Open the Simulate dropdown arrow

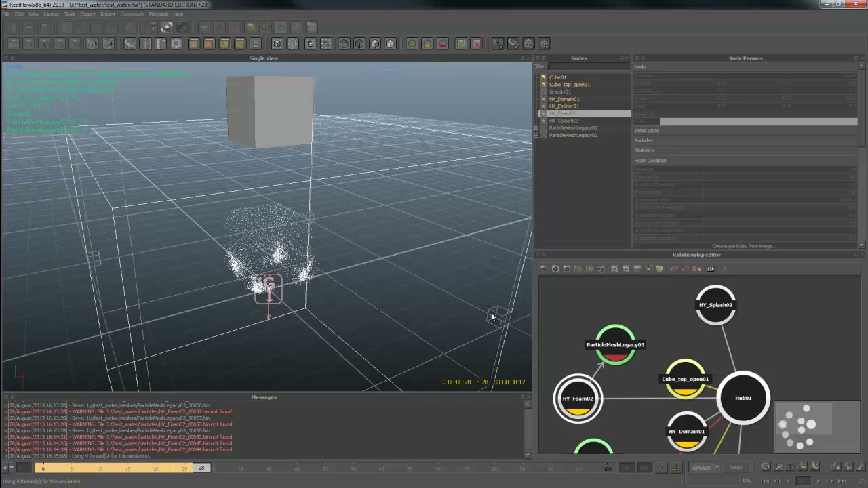click(717, 467)
